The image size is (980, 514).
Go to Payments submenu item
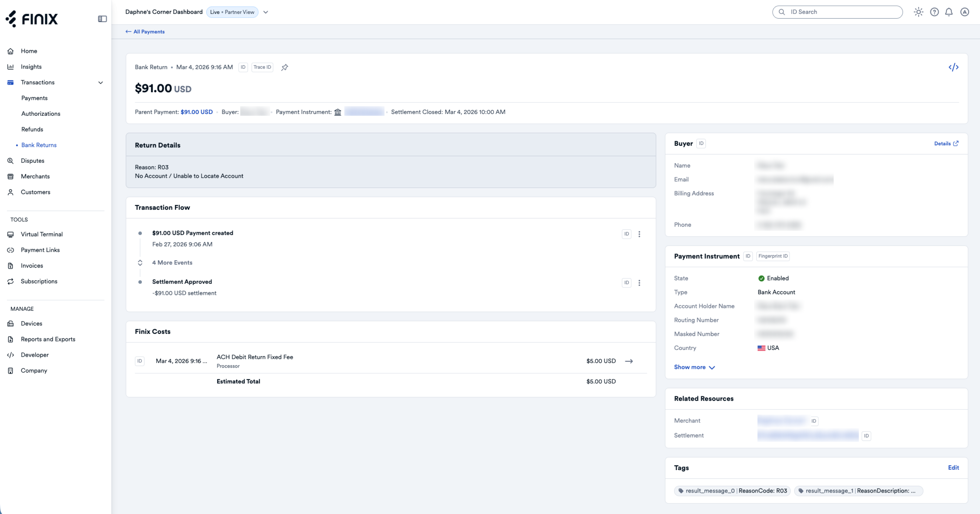pos(34,98)
